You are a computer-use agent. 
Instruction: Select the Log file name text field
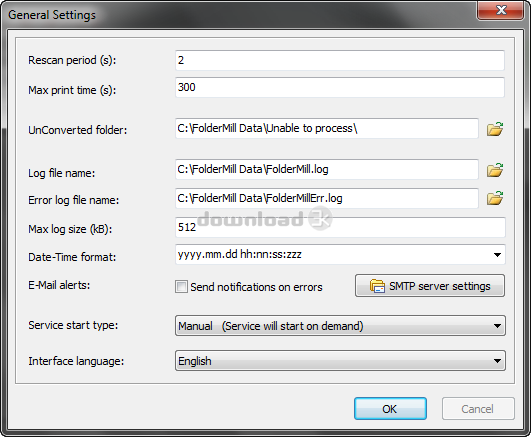point(327,169)
